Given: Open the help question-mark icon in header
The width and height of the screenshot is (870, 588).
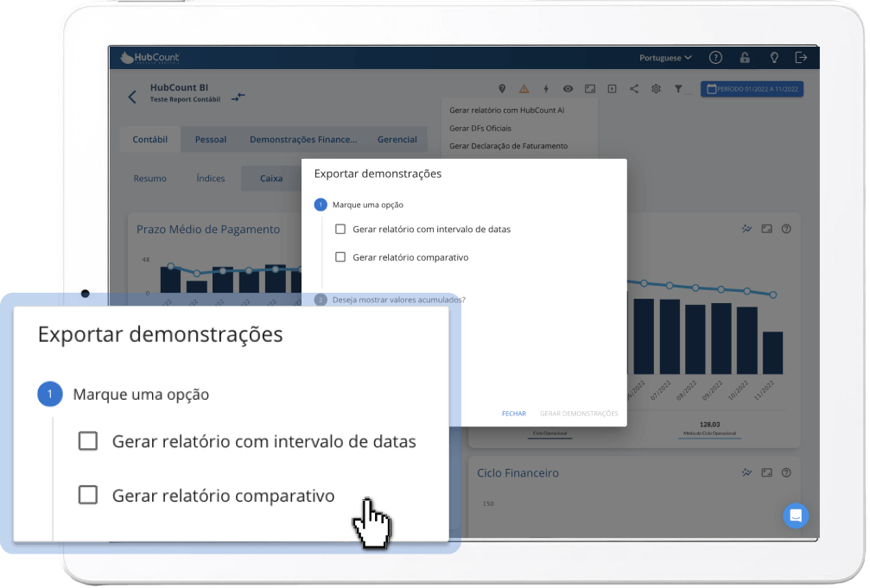Looking at the screenshot, I should click(x=715, y=57).
